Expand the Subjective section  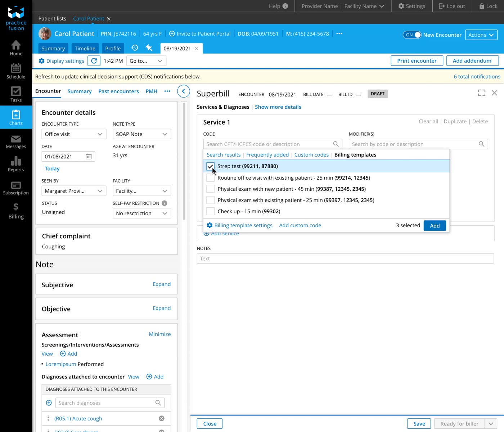click(162, 284)
